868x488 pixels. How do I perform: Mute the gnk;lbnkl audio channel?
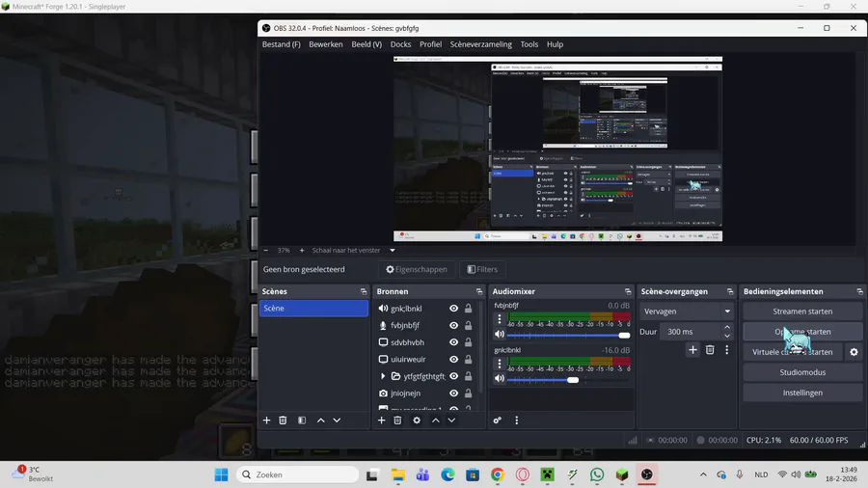pyautogui.click(x=500, y=378)
